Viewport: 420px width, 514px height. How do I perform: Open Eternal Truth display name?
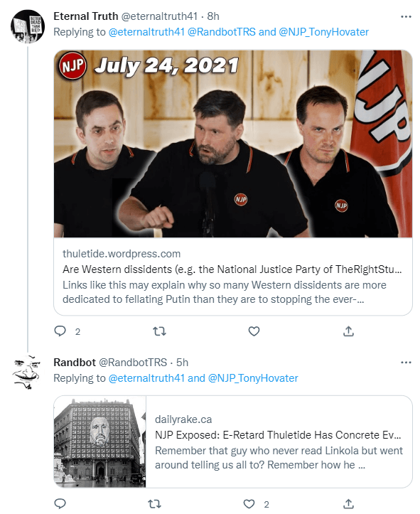pyautogui.click(x=86, y=16)
